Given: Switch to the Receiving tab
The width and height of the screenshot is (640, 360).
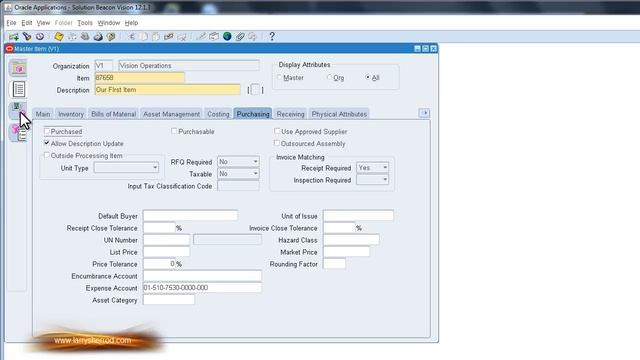Looking at the screenshot, I should click(x=290, y=114).
